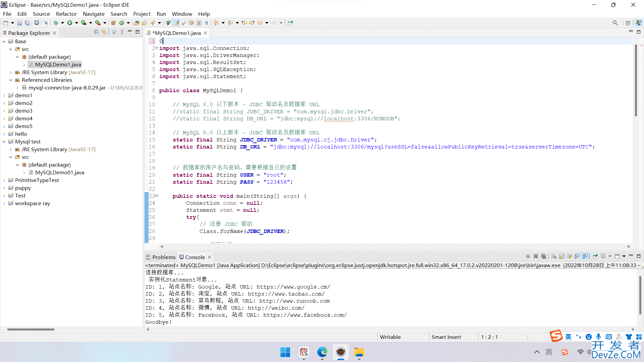The height and width of the screenshot is (362, 644).
Task: Open the Open Perspective icon
Action: [x=628, y=23]
